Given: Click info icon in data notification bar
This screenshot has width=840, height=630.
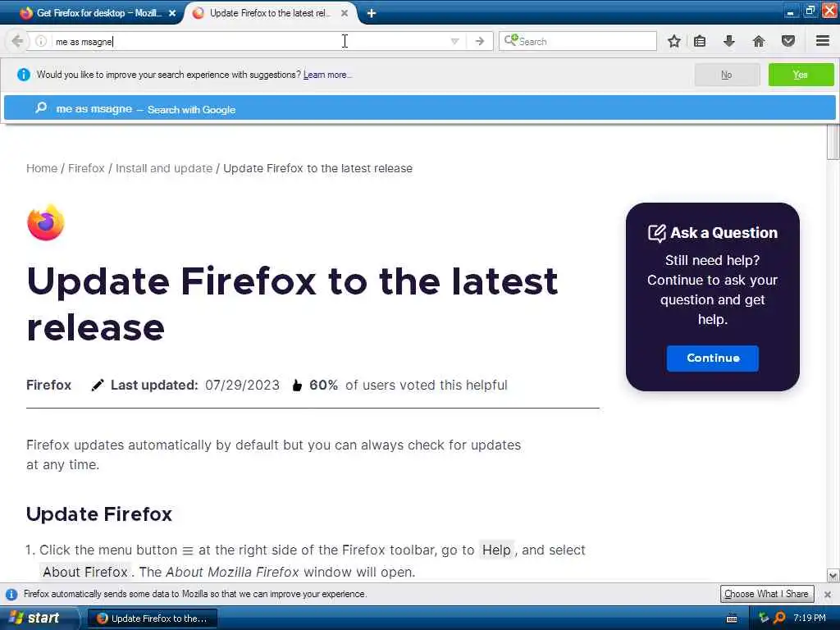Looking at the screenshot, I should click(x=11, y=594).
